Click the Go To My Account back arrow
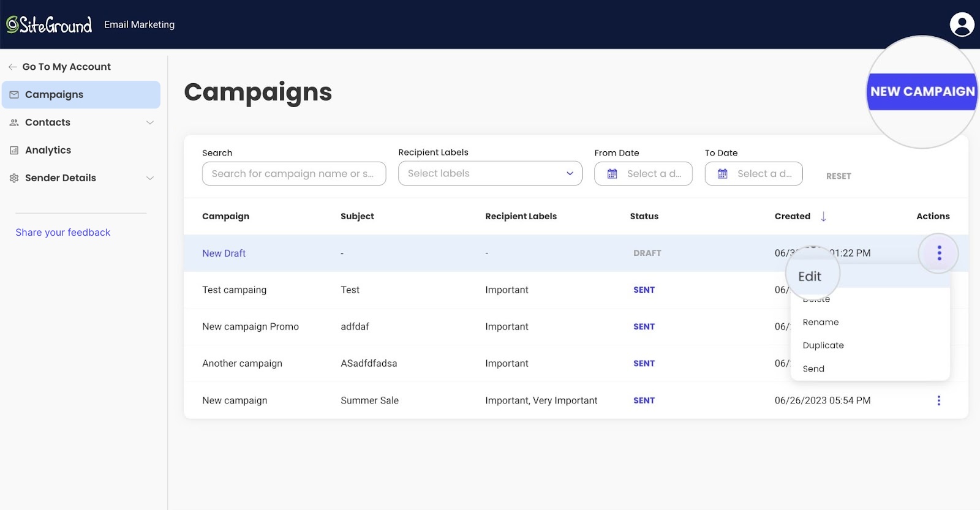 coord(12,67)
